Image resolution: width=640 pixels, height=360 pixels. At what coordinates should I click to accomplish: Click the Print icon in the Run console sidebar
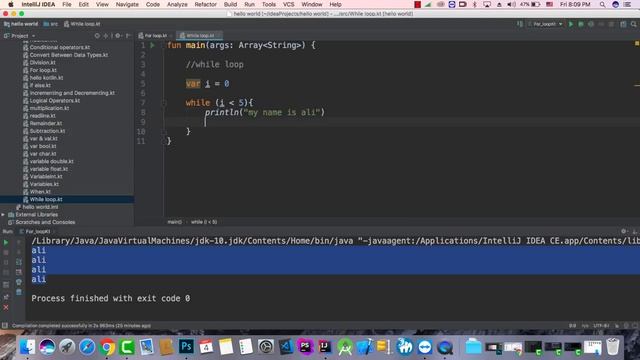19,282
